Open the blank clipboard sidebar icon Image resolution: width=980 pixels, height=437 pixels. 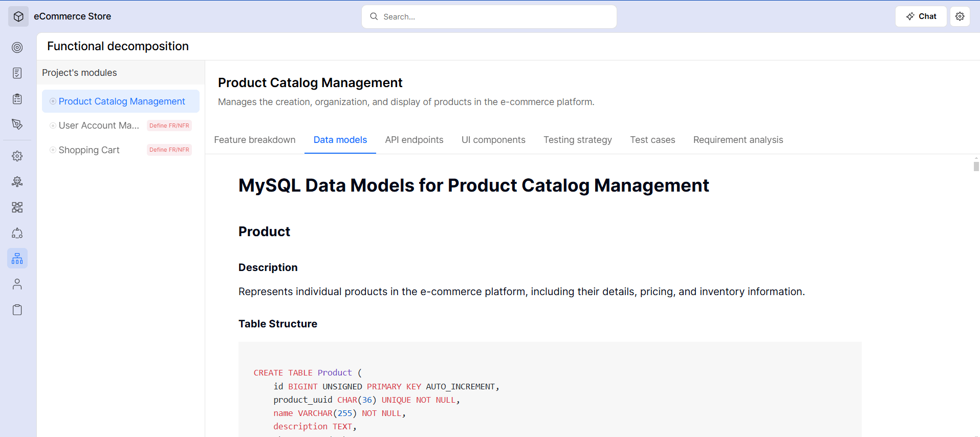click(17, 310)
